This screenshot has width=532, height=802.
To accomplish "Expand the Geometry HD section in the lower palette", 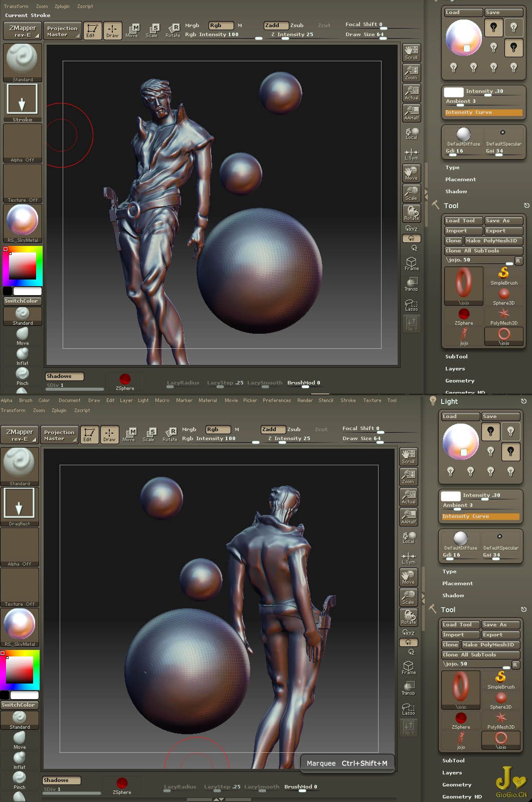I will point(461,796).
